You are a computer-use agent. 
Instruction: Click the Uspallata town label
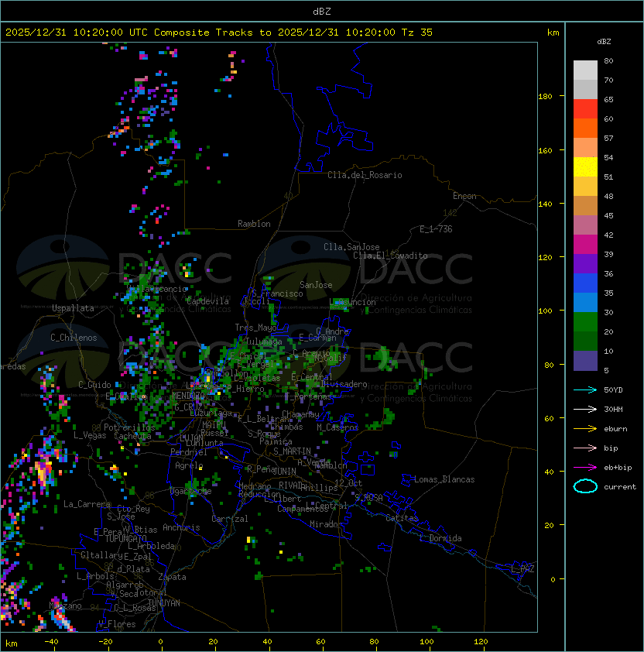[x=73, y=308]
